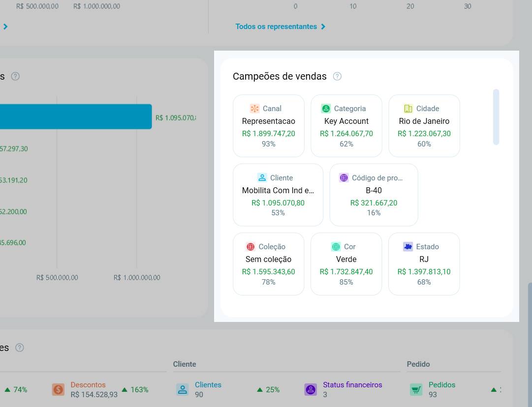Click R$ 154.528,93 discount value
This screenshot has height=407, width=532.
click(94, 394)
